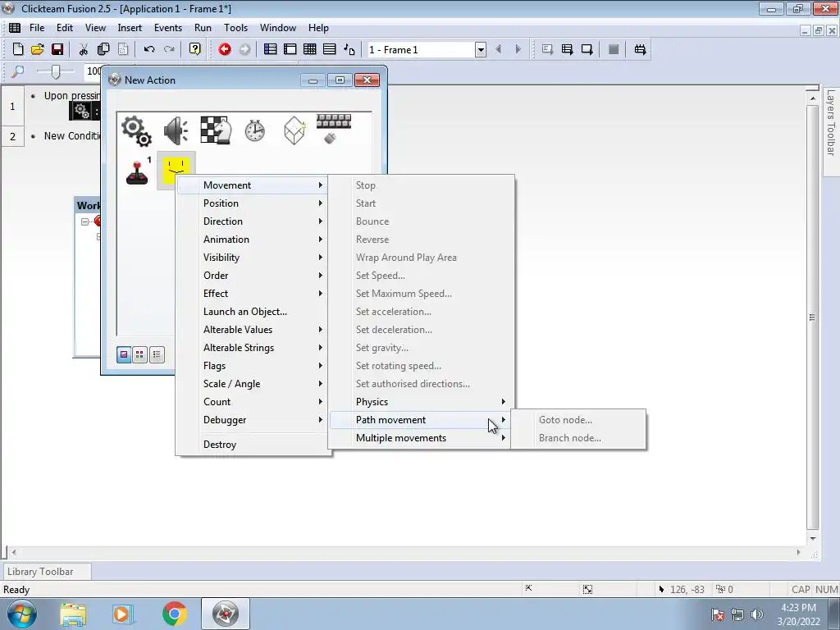Viewport: 840px width, 630px height.
Task: Go to the next frame arrow
Action: tap(518, 49)
